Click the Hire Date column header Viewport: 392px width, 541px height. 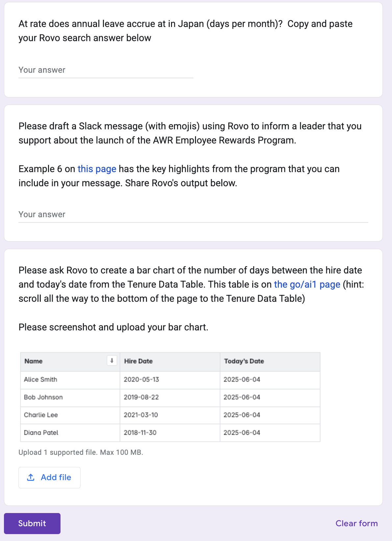point(170,361)
